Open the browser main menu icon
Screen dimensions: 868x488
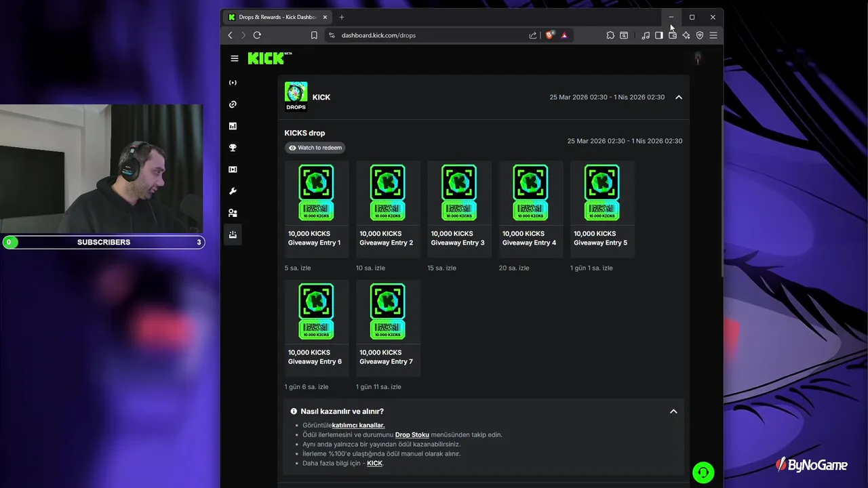click(x=713, y=35)
